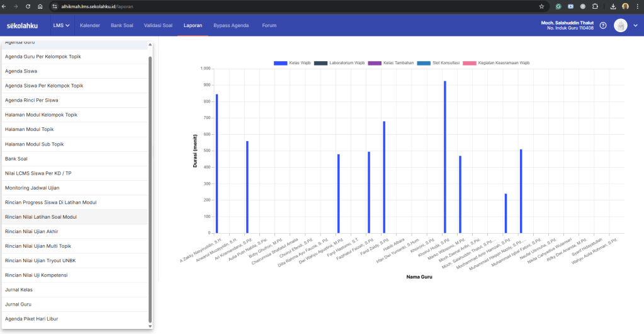Toggle Kegiatan Keasramaan Wajib legend series
Screen dimensions: 644x334
pos(496,63)
